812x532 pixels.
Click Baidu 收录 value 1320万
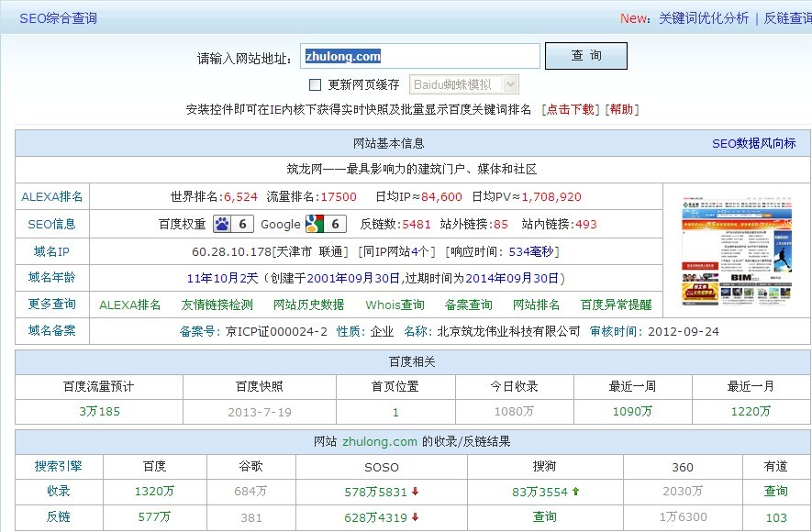[x=155, y=491]
